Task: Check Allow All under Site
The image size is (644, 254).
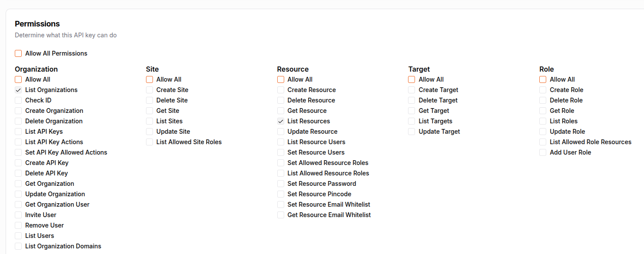Action: pyautogui.click(x=149, y=79)
